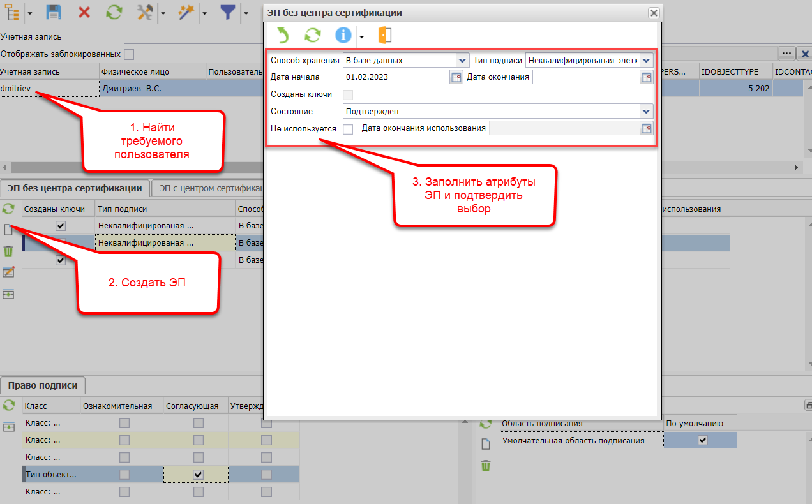The image size is (812, 504).
Task: Toggle 'Отображать заблокированных' checkbox
Action: (129, 54)
